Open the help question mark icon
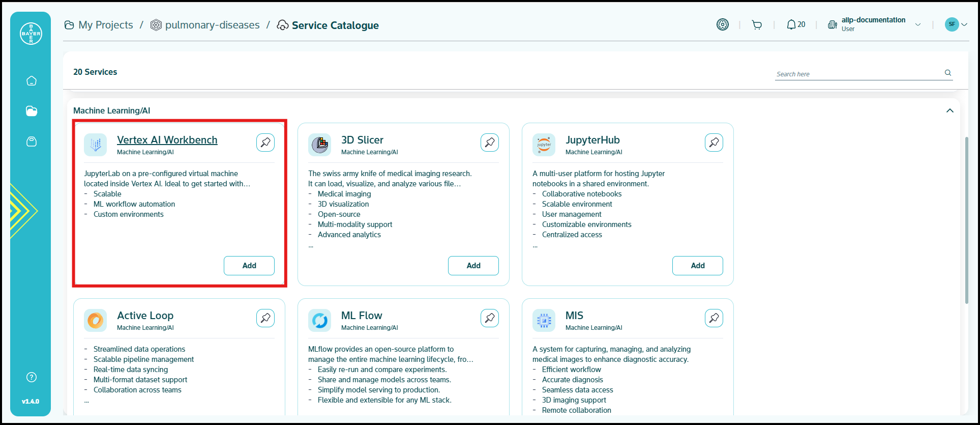This screenshot has height=425, width=980. [32, 377]
